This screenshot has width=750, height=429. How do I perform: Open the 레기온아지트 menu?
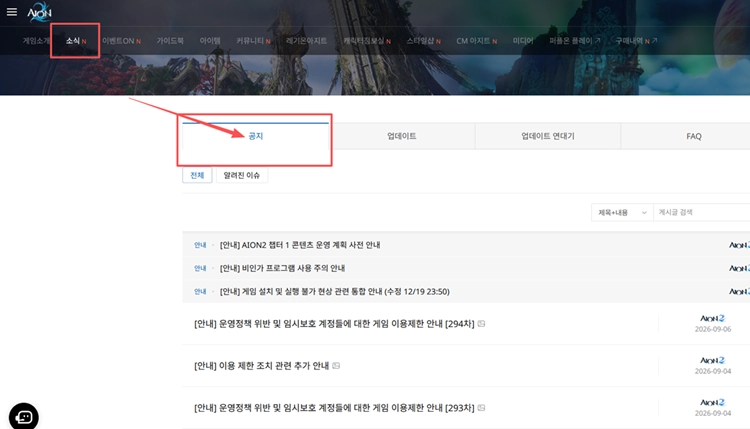tap(307, 41)
